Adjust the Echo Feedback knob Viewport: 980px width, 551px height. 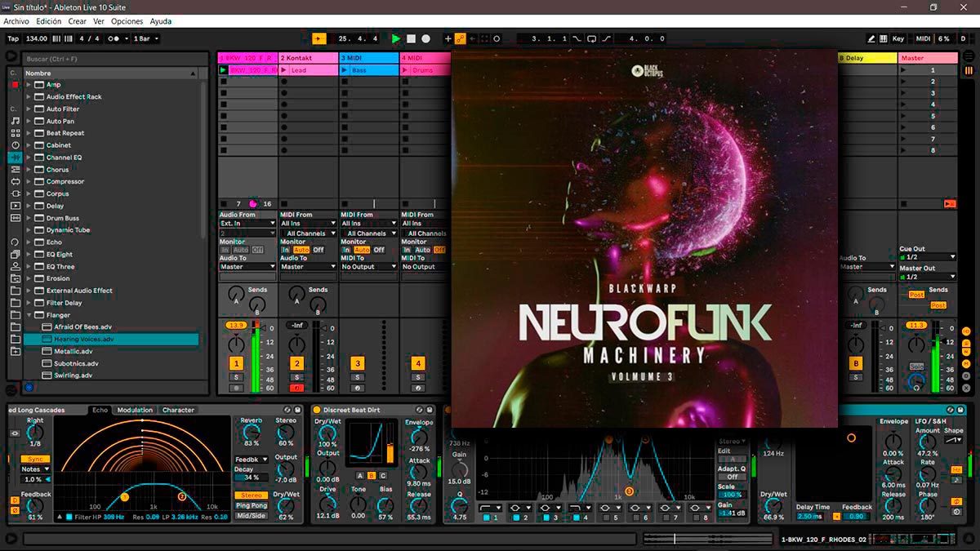[35, 504]
